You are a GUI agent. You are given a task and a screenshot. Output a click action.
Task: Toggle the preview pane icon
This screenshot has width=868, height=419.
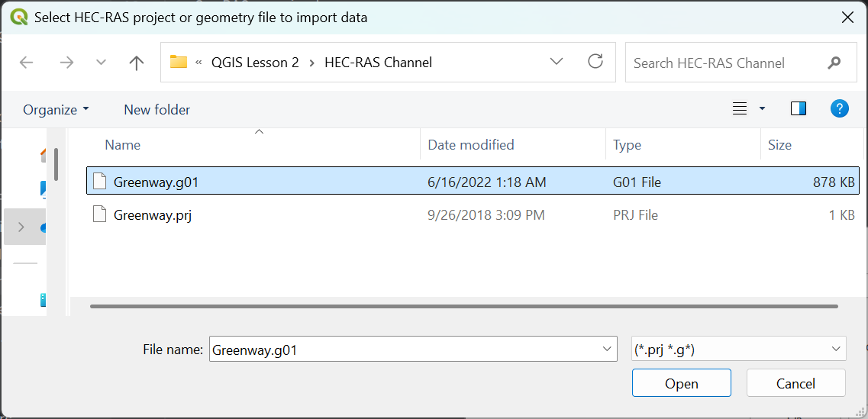pyautogui.click(x=799, y=109)
